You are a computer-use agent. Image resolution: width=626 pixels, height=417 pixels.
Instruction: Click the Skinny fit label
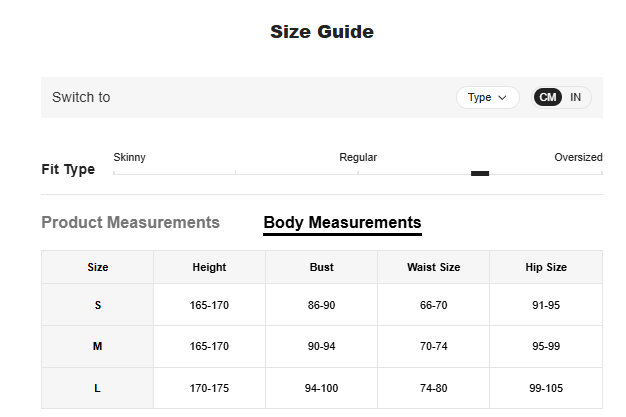coord(129,157)
